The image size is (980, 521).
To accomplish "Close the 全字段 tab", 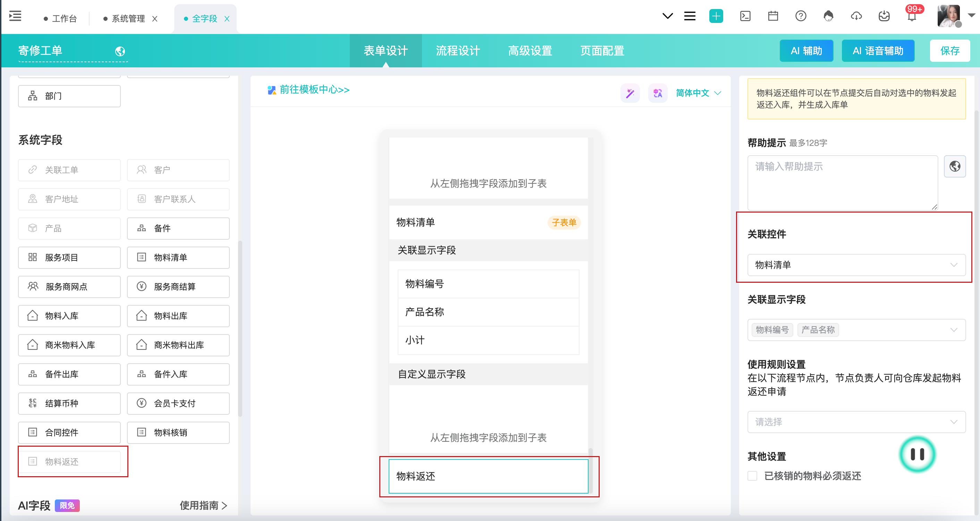I will click(x=227, y=19).
